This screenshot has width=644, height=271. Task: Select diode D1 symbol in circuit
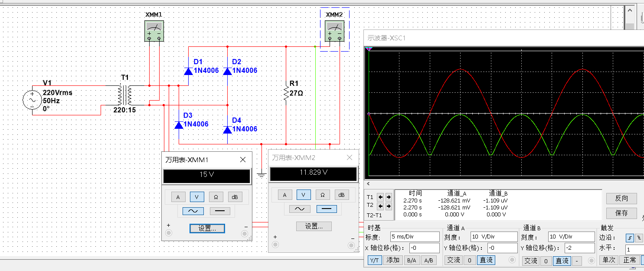[188, 71]
